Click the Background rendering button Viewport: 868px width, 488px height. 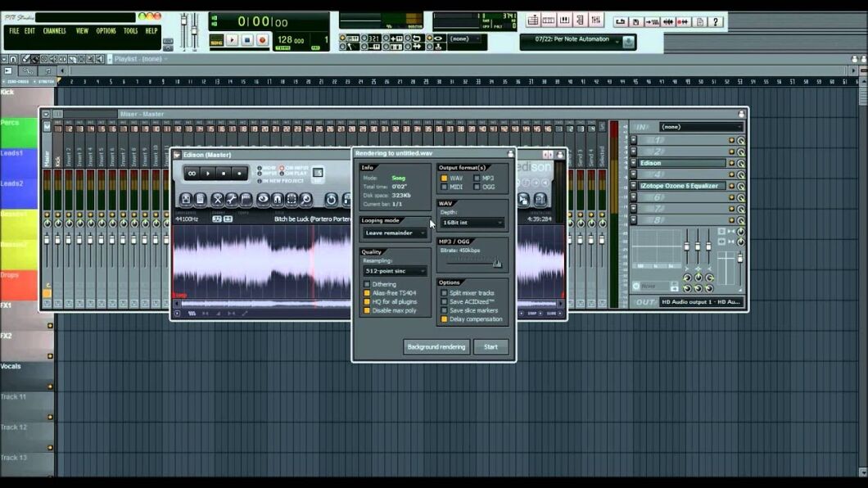click(x=436, y=346)
